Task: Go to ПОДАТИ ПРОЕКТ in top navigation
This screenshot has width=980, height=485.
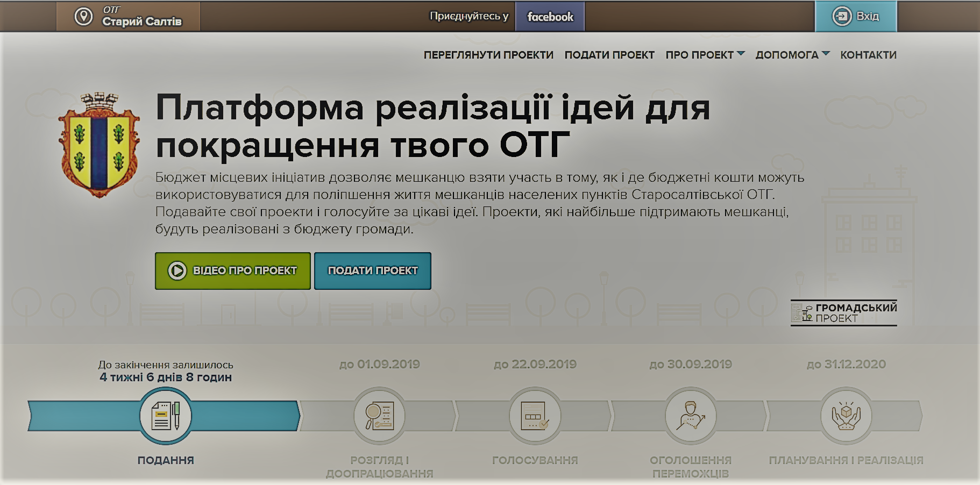Action: tap(609, 55)
